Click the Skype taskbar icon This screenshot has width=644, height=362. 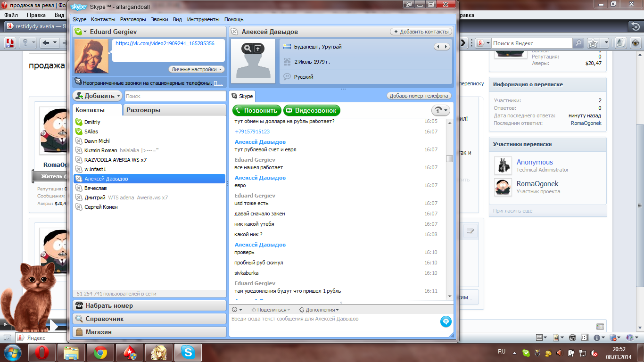[188, 353]
